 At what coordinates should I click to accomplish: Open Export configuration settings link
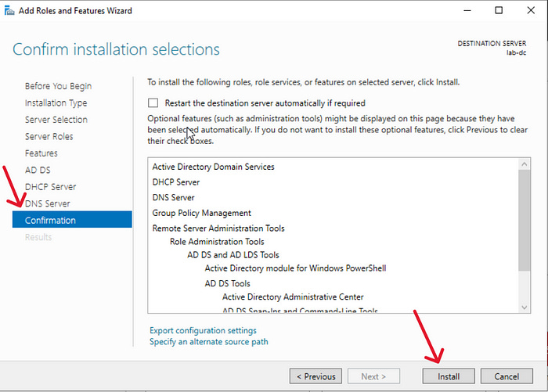pyautogui.click(x=203, y=330)
